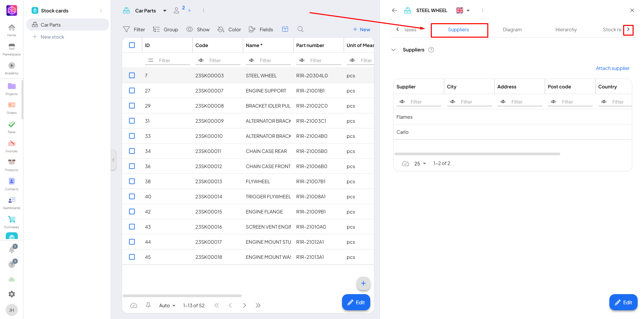Click the notifications bell icon

[x=12, y=250]
